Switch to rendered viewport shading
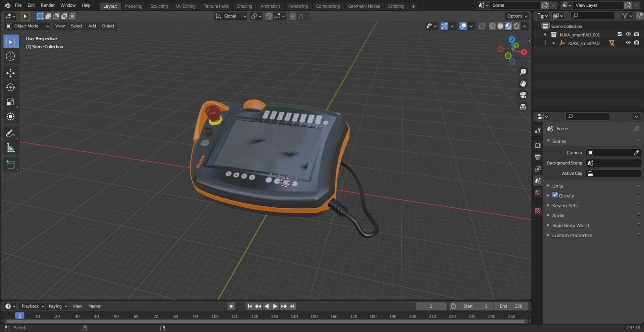The height and width of the screenshot is (332, 644). coord(516,26)
